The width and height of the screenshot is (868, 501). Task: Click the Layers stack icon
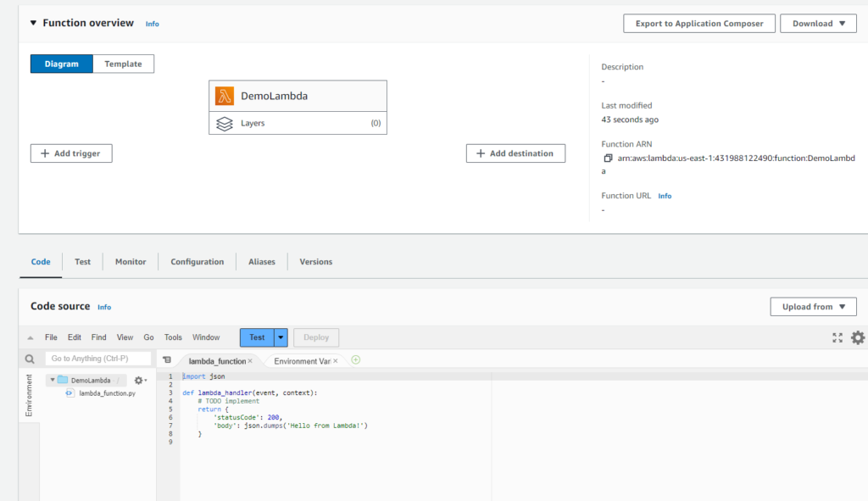224,124
